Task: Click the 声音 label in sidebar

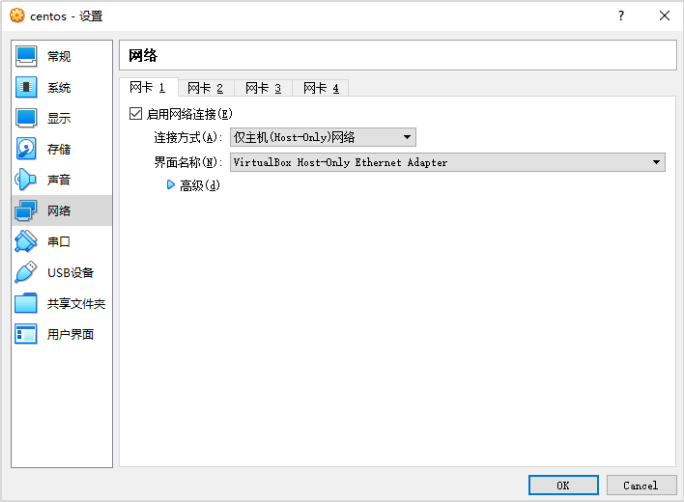Action: pyautogui.click(x=59, y=180)
